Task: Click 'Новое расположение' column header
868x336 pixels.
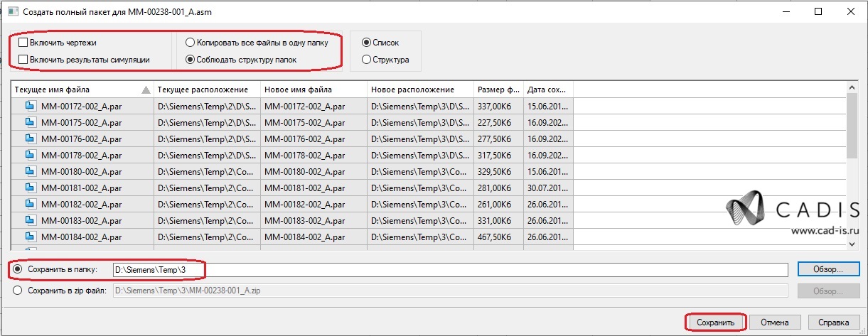Action: tap(420, 90)
